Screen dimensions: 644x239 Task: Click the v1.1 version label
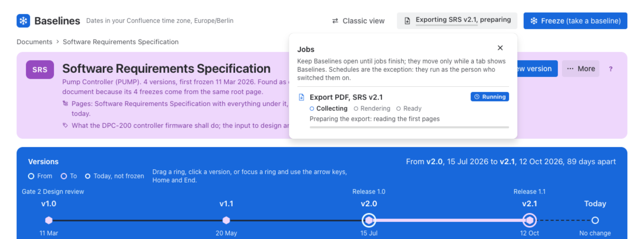226,204
